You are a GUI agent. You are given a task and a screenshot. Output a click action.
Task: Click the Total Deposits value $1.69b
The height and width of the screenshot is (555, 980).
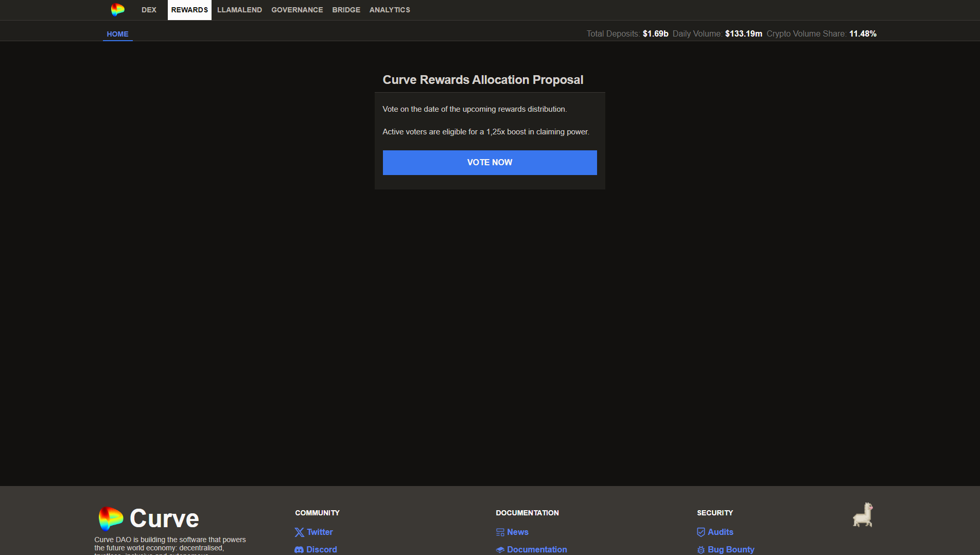coord(655,34)
